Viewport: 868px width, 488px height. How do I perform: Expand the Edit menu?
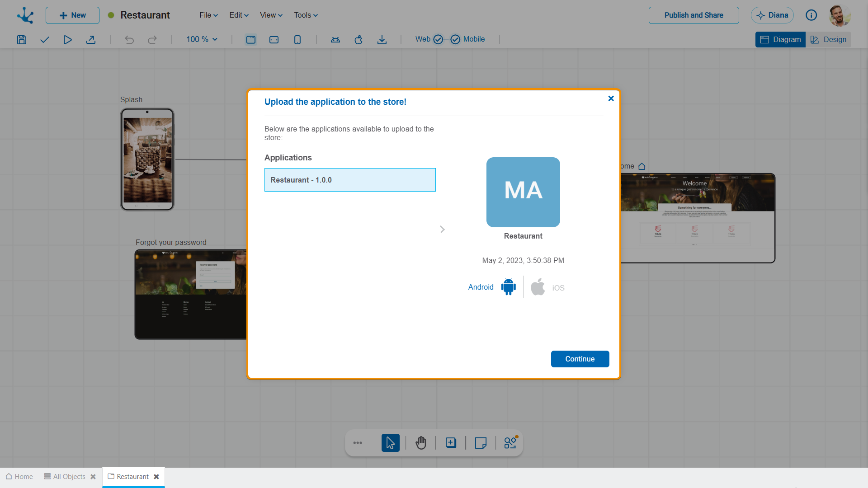point(239,15)
